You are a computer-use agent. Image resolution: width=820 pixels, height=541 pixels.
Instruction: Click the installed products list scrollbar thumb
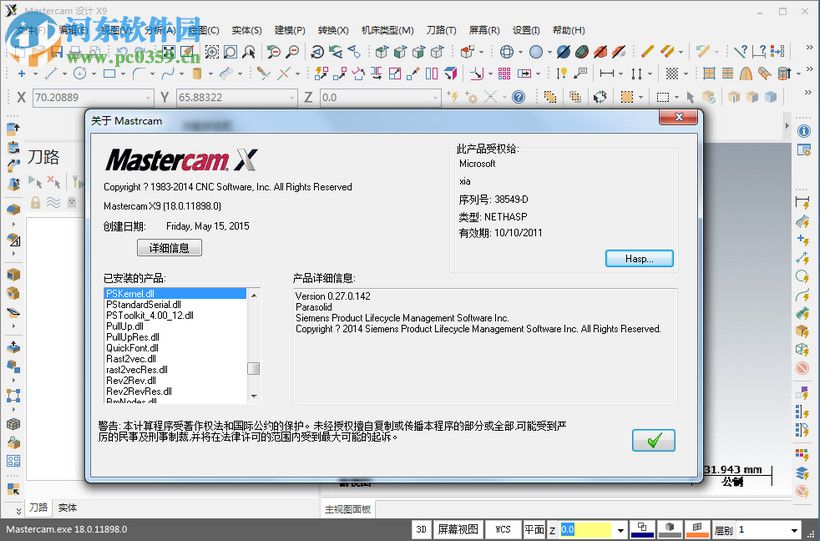[254, 368]
